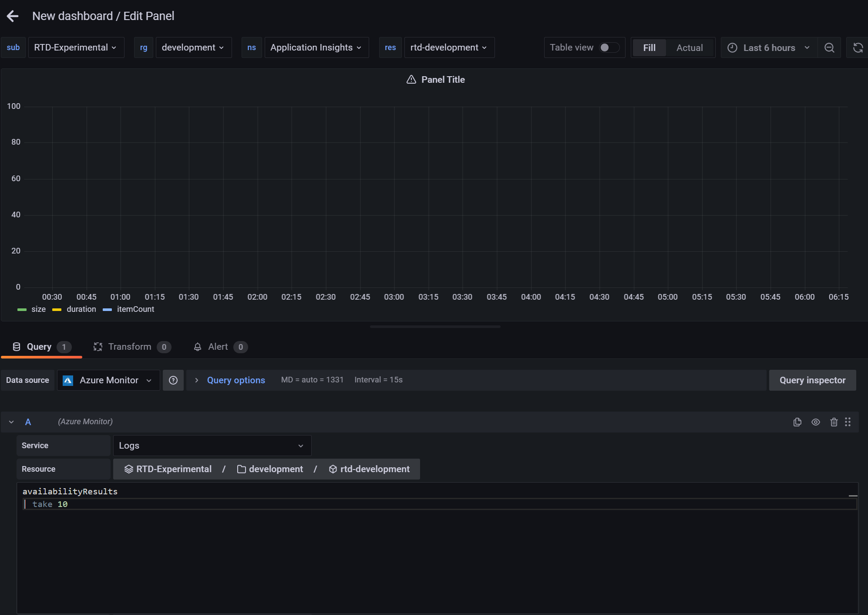Duplicate query A using the copy icon
The width and height of the screenshot is (868, 615).
point(797,422)
